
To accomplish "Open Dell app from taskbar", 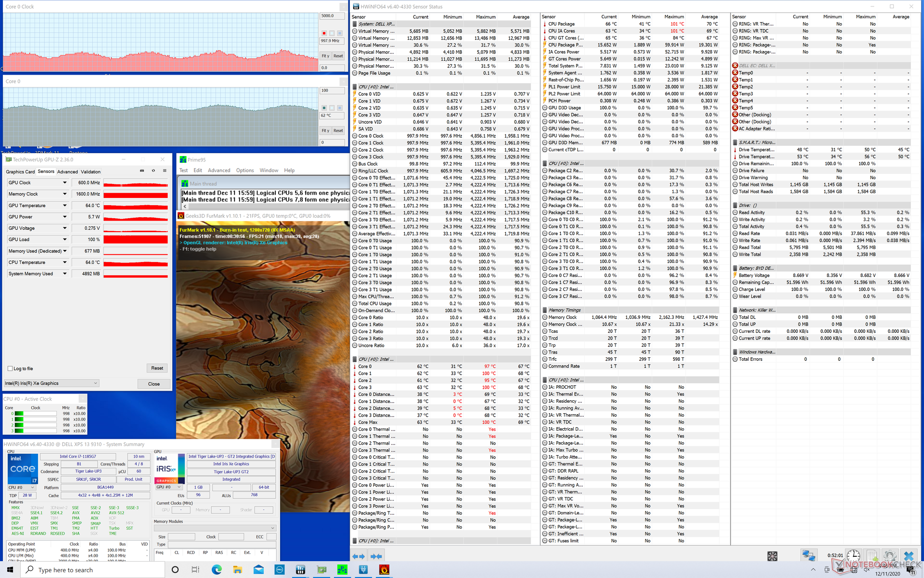I will pyautogui.click(x=279, y=570).
